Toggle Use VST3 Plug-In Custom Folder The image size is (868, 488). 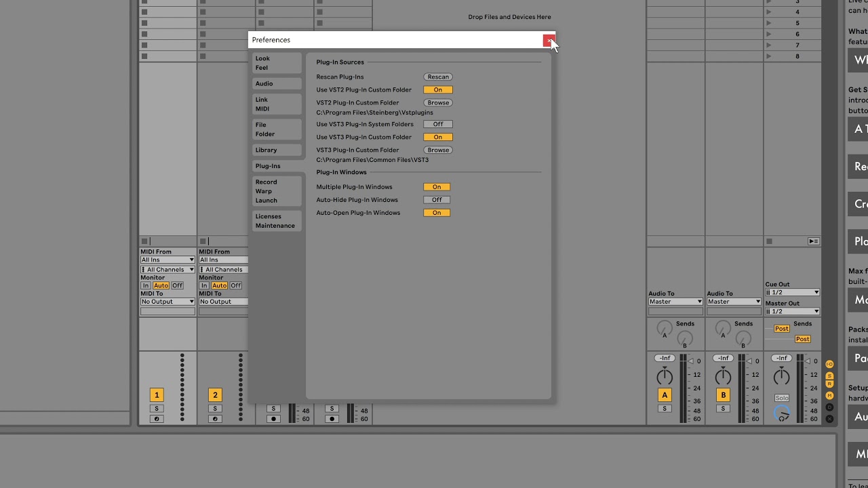(x=438, y=137)
